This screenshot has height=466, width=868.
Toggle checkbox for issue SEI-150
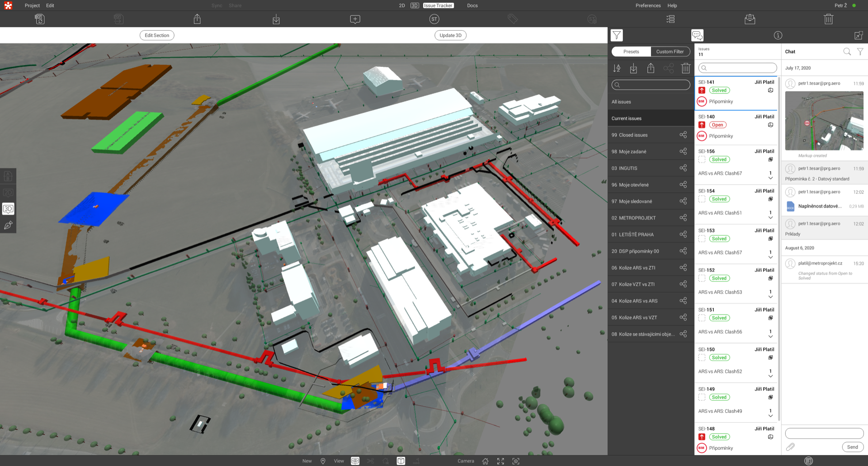coord(702,358)
